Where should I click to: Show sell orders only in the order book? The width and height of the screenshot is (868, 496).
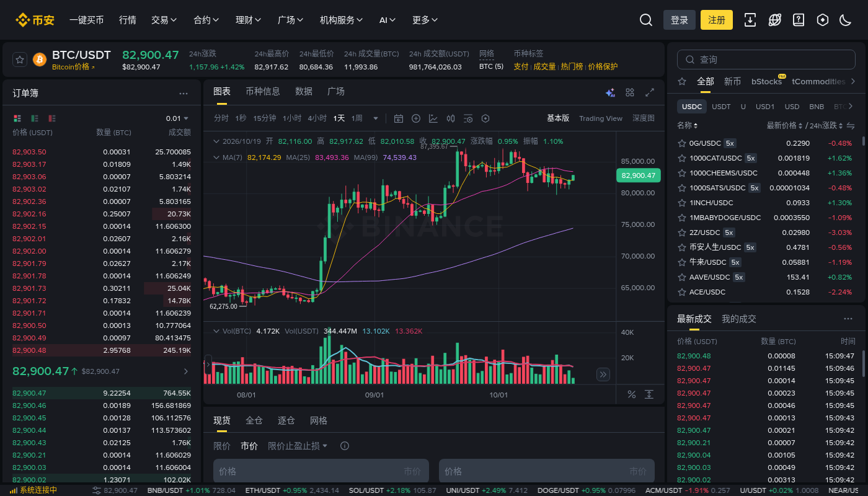52,118
